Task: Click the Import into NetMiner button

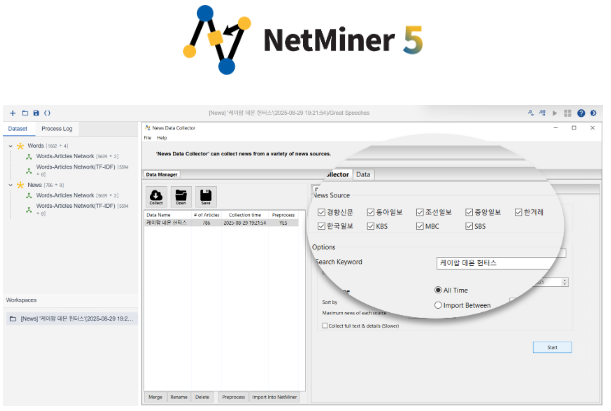Action: pyautogui.click(x=275, y=397)
